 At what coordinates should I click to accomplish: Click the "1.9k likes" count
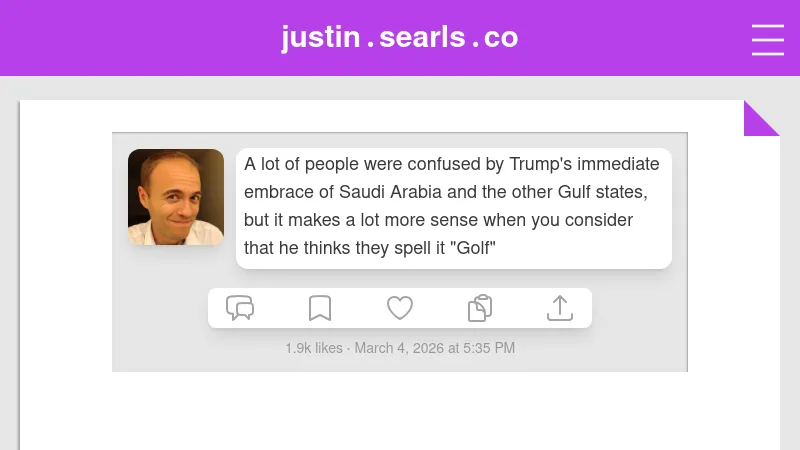tap(313, 348)
